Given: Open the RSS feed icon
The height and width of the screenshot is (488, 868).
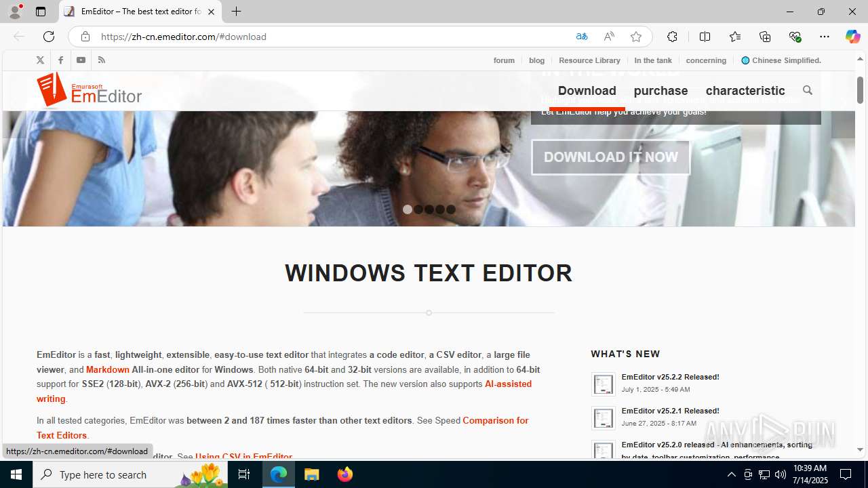Looking at the screenshot, I should point(101,60).
